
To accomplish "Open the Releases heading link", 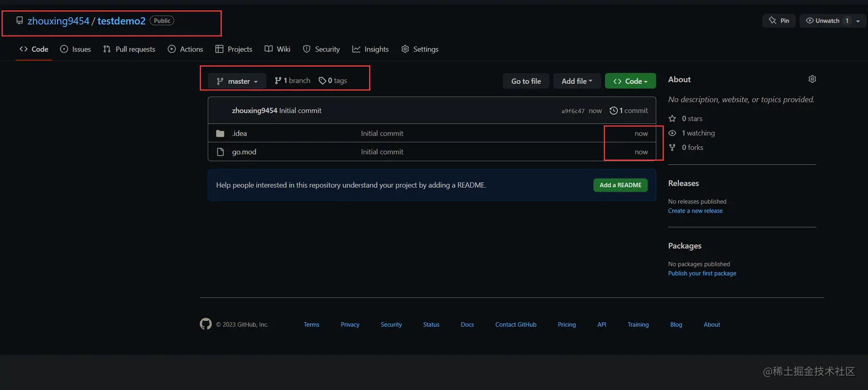I will point(683,183).
